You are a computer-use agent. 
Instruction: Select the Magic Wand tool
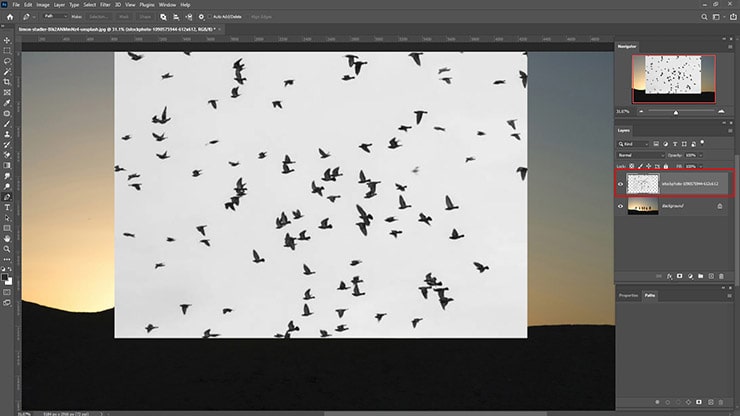point(7,71)
